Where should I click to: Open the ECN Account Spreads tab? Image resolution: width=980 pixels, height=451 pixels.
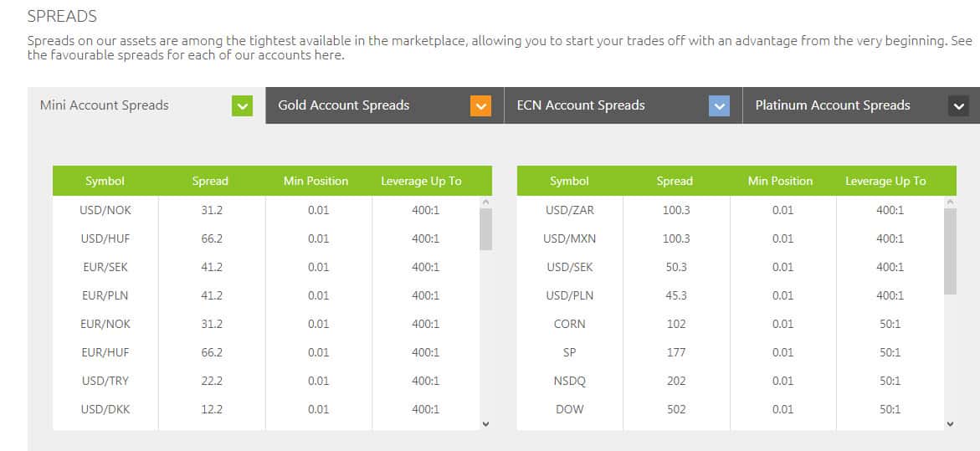click(x=581, y=105)
